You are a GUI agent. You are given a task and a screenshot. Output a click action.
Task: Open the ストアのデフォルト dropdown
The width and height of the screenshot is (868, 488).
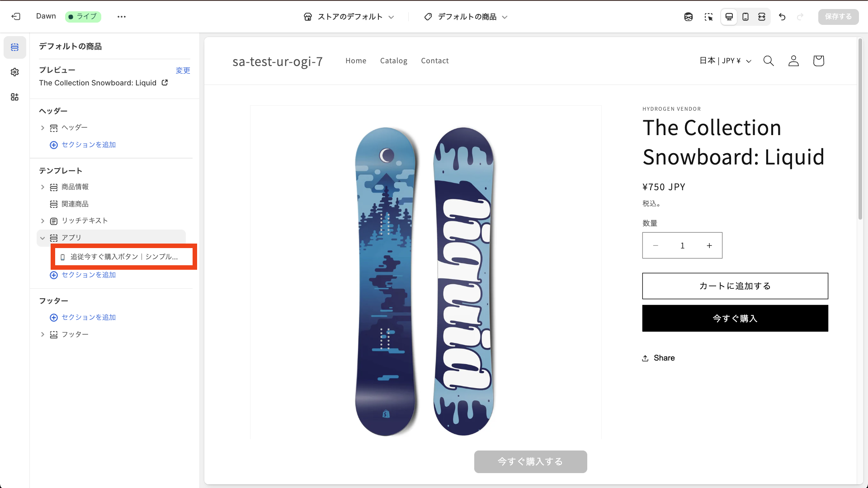[x=349, y=17]
